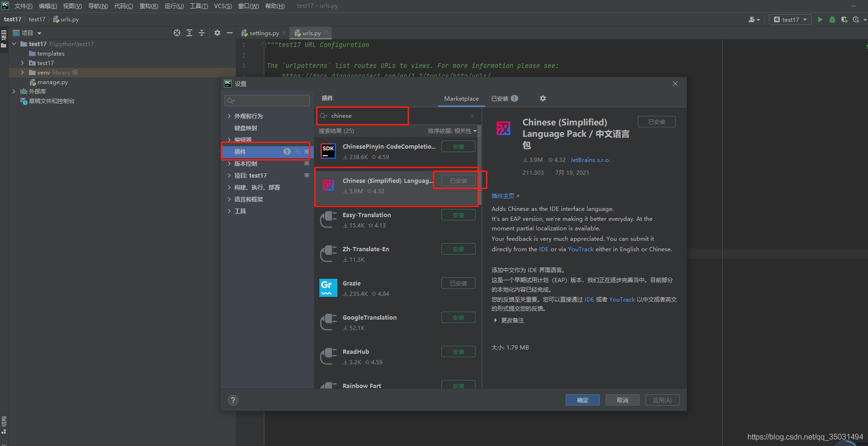Click the manage.py file icon
868x446 pixels.
(x=33, y=82)
